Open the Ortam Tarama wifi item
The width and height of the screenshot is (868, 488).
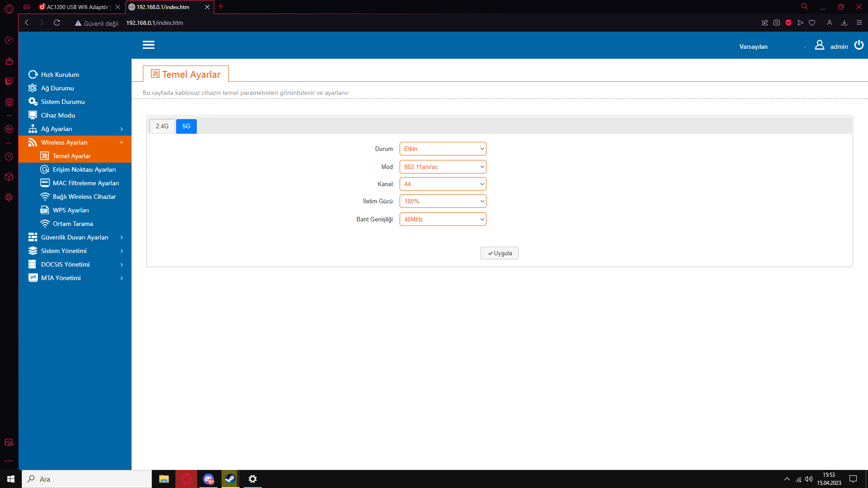click(x=72, y=224)
